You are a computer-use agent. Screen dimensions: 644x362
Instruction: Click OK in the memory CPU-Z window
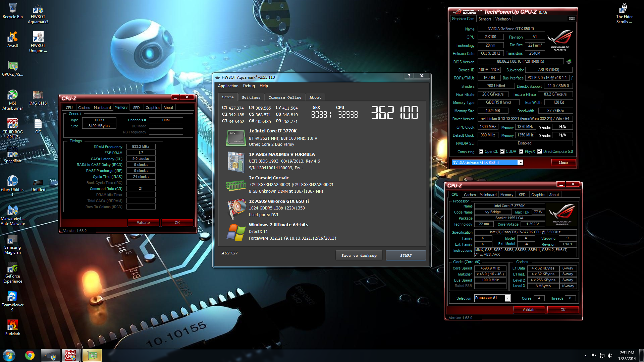[x=177, y=223]
